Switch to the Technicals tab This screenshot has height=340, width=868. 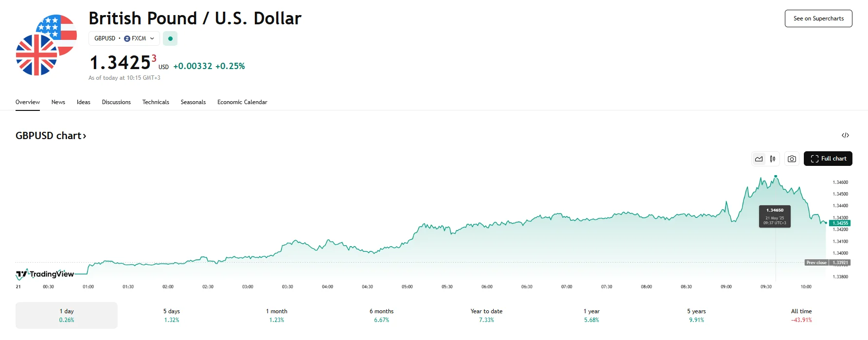[156, 102]
